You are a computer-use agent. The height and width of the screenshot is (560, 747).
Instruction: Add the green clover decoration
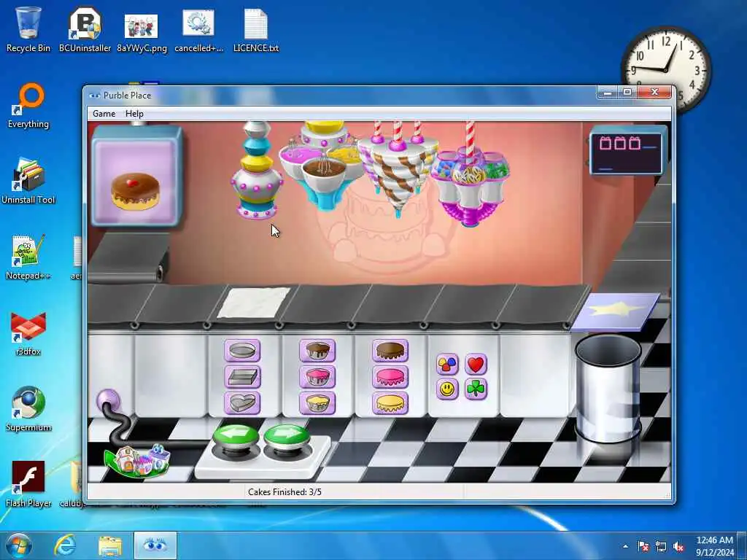coord(476,389)
